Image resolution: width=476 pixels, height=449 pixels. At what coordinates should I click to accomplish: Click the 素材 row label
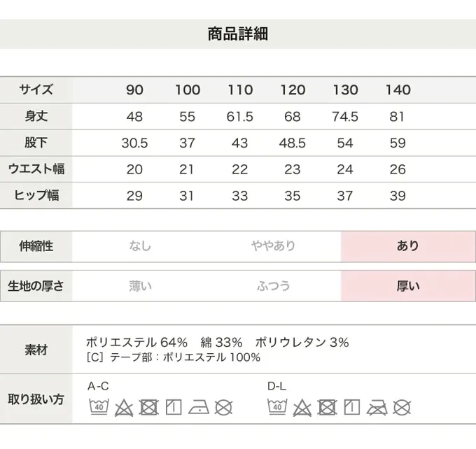(36, 350)
